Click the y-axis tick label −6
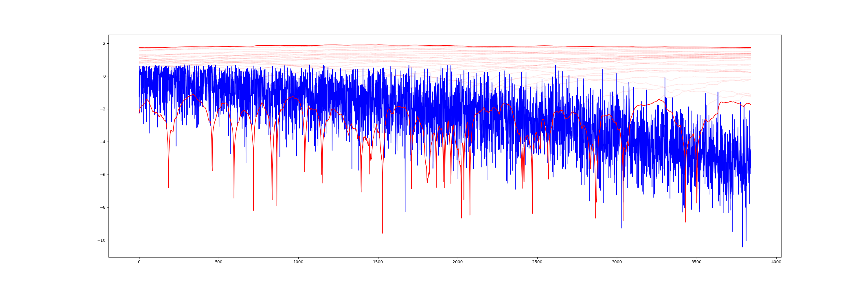Image resolution: width=868 pixels, height=289 pixels. pyautogui.click(x=103, y=175)
